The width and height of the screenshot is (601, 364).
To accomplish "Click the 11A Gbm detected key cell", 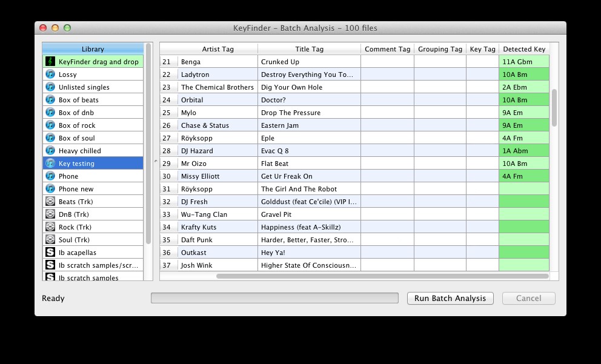I will coord(523,62).
